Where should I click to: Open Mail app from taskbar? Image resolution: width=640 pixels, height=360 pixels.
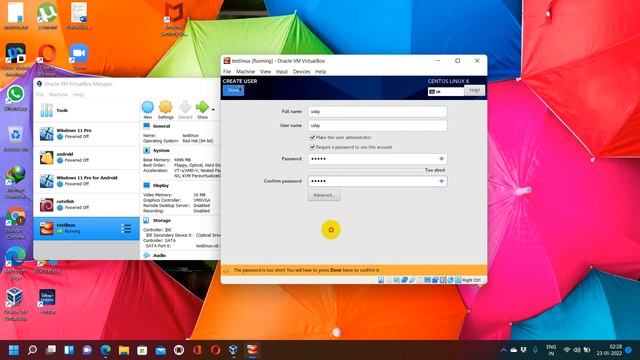point(160,350)
